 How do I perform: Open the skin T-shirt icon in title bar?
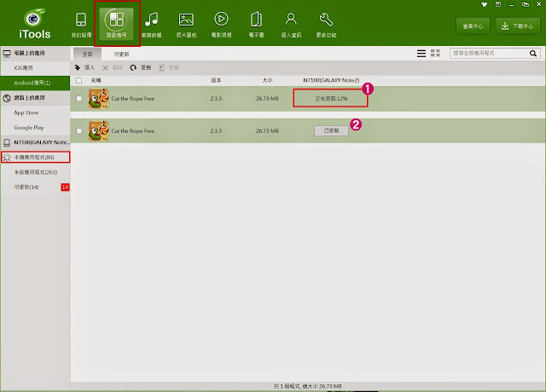485,4
